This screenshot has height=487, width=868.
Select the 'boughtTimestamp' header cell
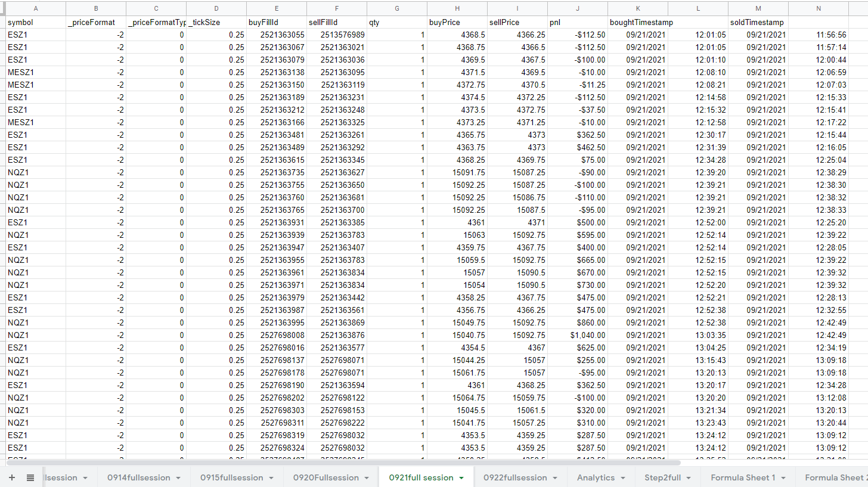point(638,22)
